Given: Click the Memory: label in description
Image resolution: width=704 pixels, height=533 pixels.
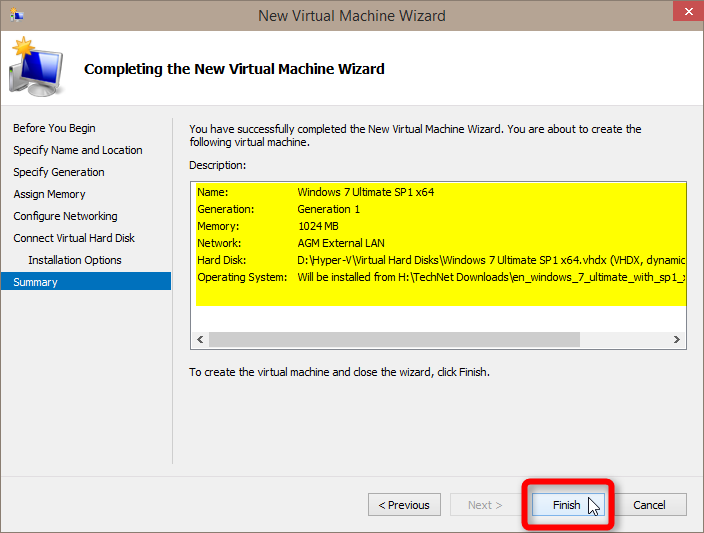Looking at the screenshot, I should coord(218,226).
